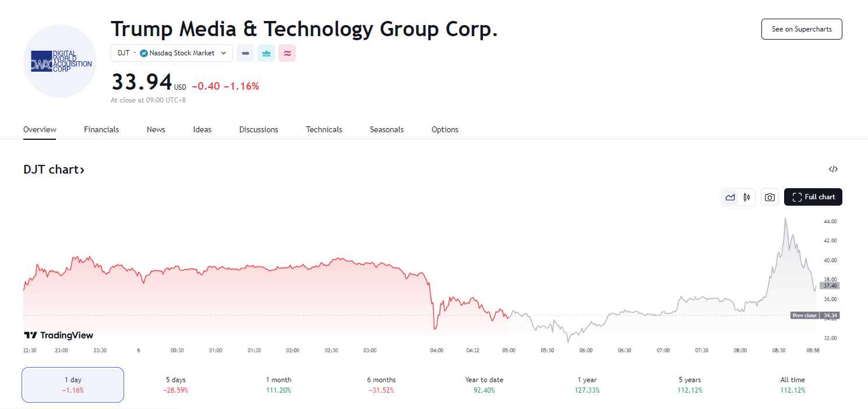Take a chart snapshot with the camera icon
The height and width of the screenshot is (409, 868).
(x=770, y=198)
